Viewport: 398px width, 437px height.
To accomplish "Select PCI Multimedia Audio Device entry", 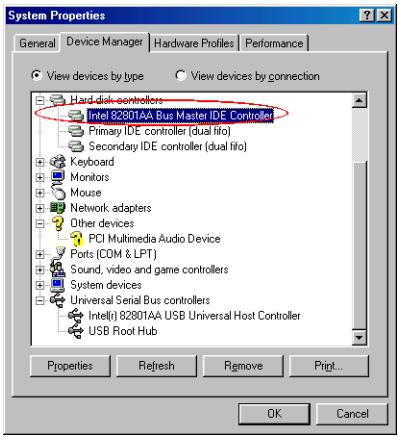I will [154, 239].
